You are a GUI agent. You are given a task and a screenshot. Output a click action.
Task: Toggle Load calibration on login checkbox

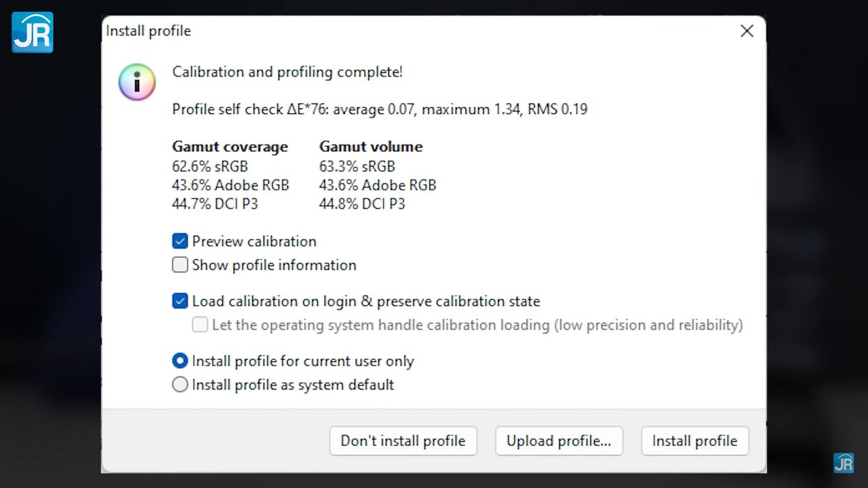point(180,301)
